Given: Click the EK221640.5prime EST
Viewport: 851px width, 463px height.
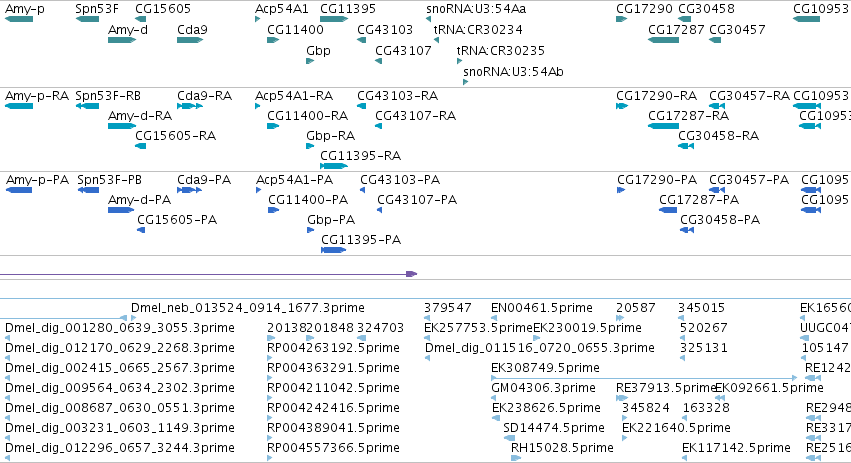Looking at the screenshot, I should [624, 438].
